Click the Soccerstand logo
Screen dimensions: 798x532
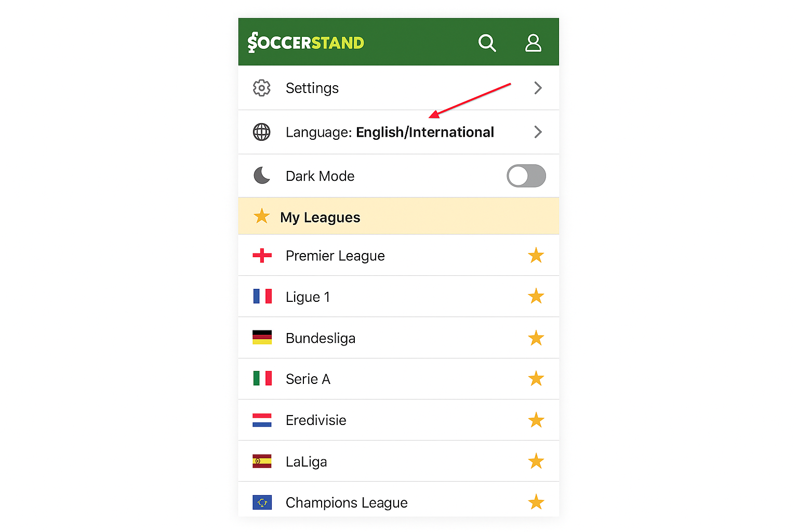pyautogui.click(x=306, y=43)
